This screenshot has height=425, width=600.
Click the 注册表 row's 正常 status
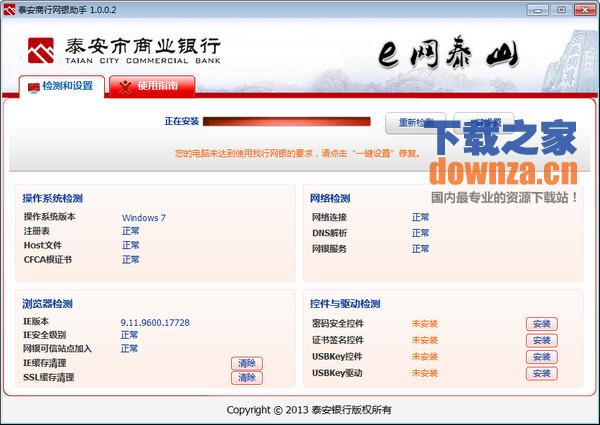[130, 231]
